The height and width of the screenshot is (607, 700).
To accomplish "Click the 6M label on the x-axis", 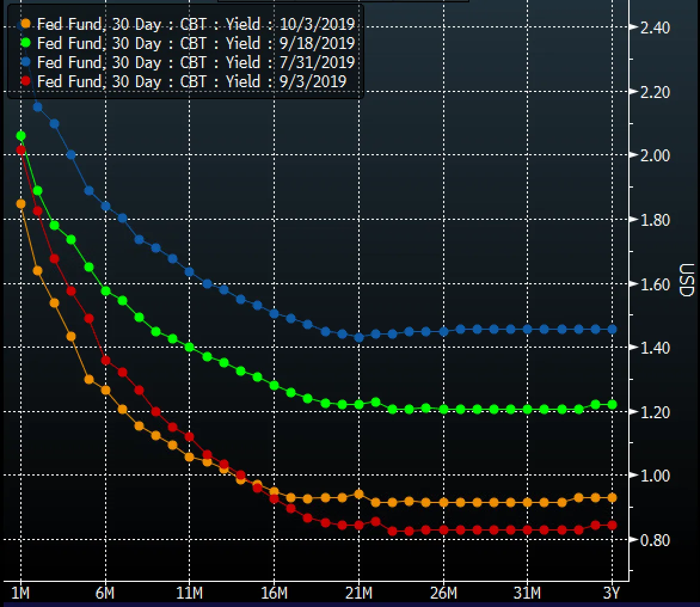I will coord(105,593).
